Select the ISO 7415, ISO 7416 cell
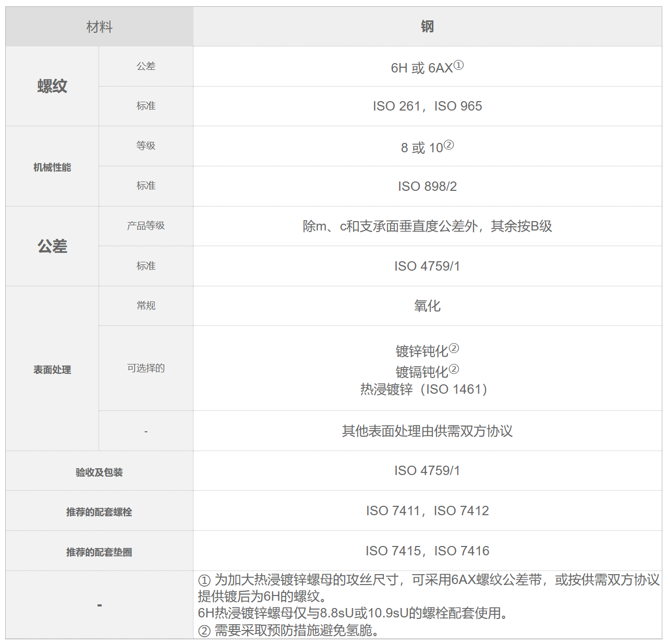This screenshot has width=667, height=644. 427,551
